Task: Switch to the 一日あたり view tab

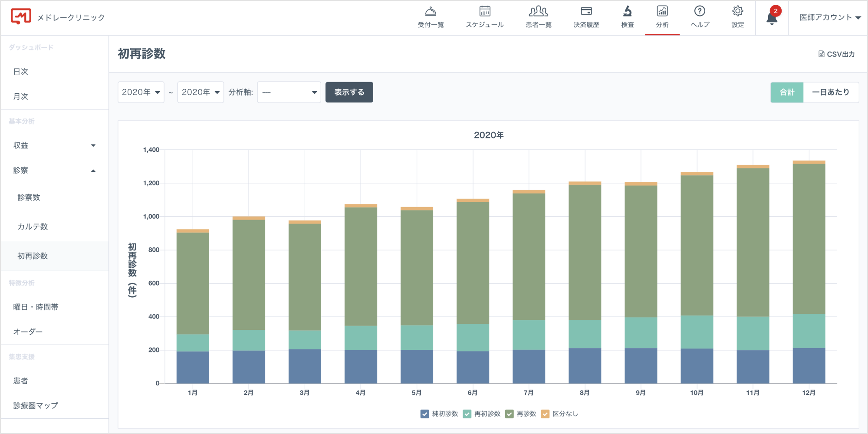Action: point(830,92)
